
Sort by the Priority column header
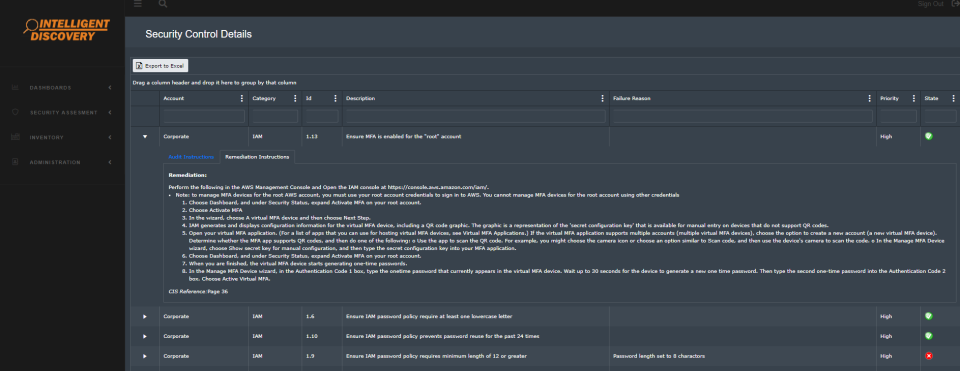(889, 99)
